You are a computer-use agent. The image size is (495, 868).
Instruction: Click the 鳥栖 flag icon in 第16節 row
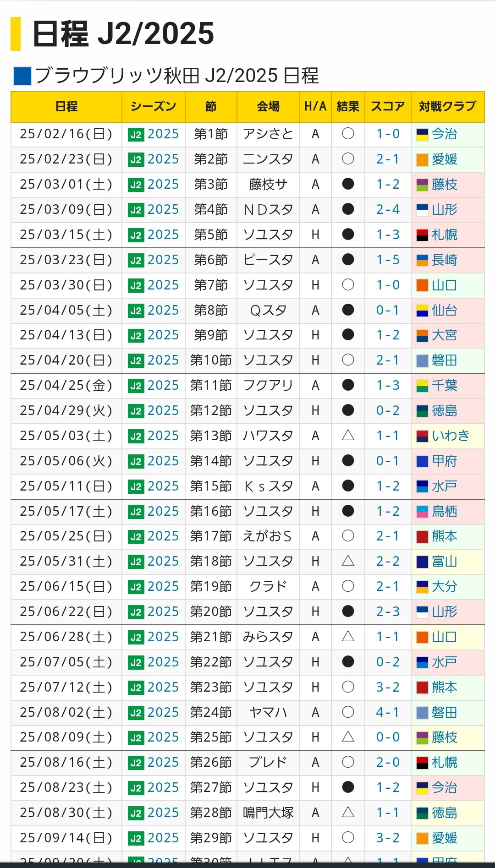click(422, 512)
